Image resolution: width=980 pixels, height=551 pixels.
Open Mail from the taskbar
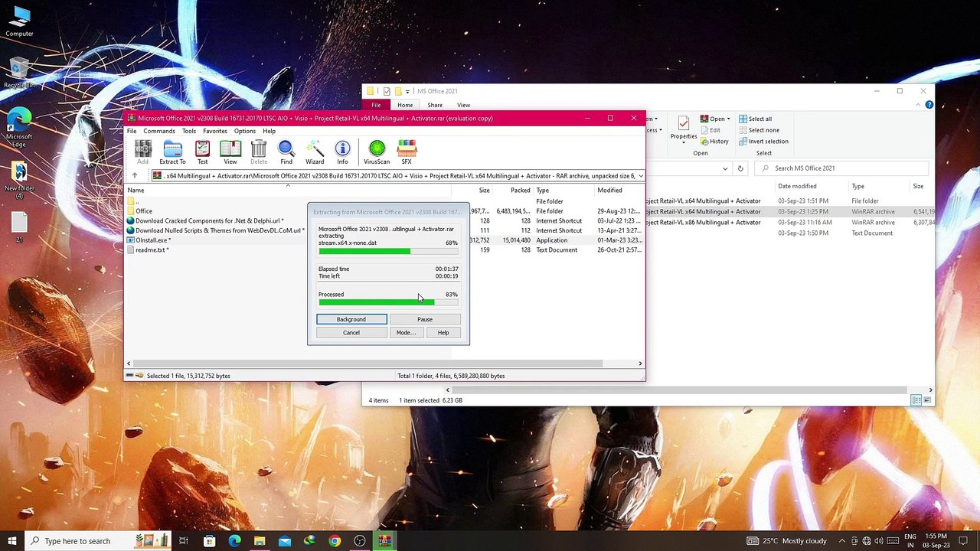(x=285, y=541)
